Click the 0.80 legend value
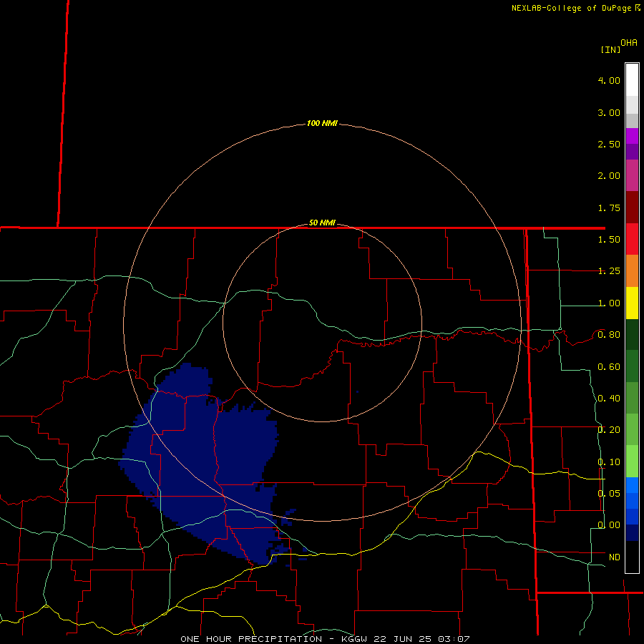The width and height of the screenshot is (644, 644). tap(609, 335)
